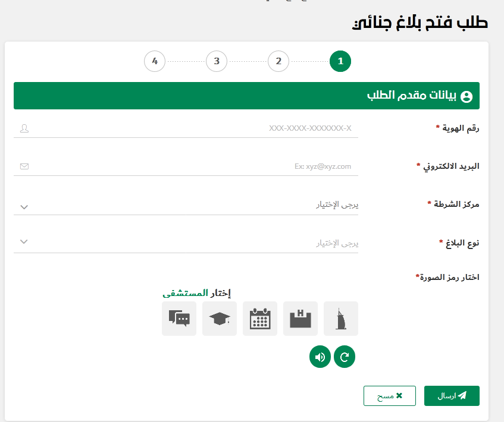
Task: Click the بيانات مقدم الطلب section header
Action: point(246,95)
